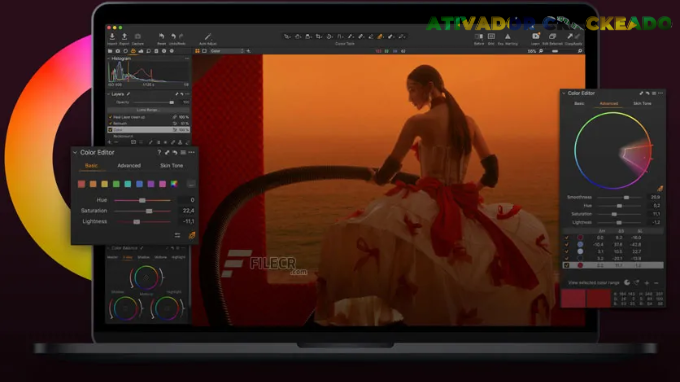Click the Export toolbar icon
680x382 pixels.
click(124, 36)
